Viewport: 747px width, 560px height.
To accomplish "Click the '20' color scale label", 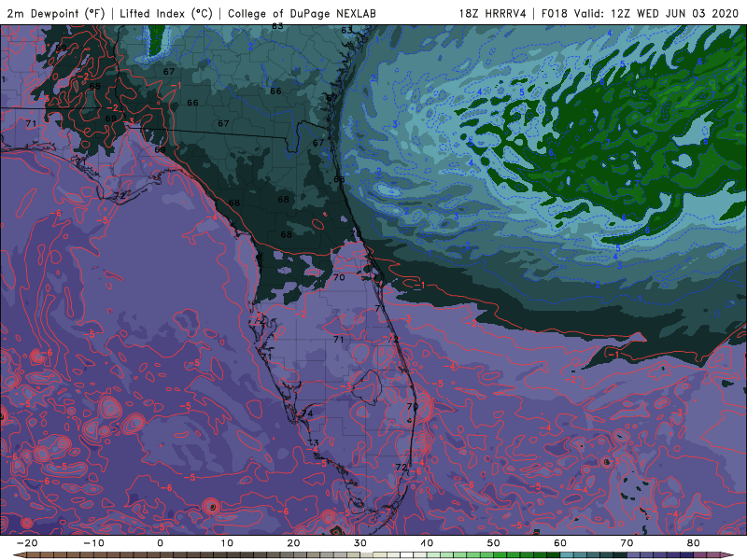I will point(293,543).
